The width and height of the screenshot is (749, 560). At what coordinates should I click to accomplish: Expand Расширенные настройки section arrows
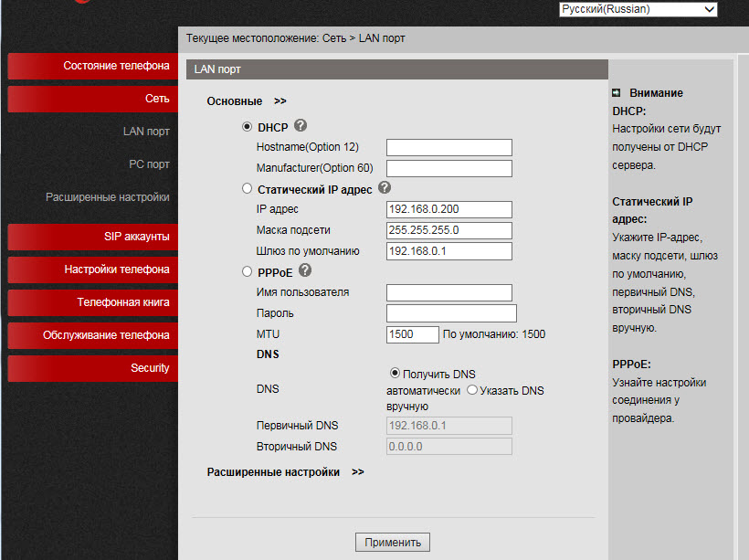click(358, 472)
